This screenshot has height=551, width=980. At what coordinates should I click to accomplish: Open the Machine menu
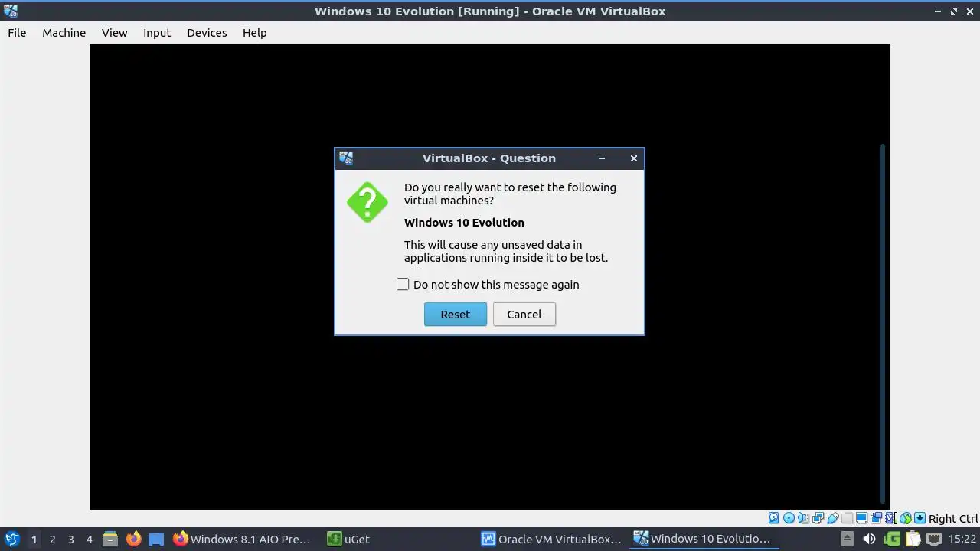click(64, 33)
